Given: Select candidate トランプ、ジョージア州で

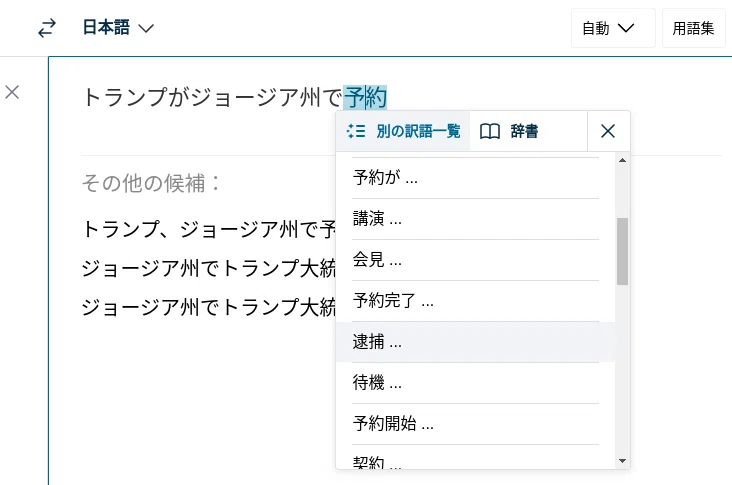Looking at the screenshot, I should click(209, 229).
